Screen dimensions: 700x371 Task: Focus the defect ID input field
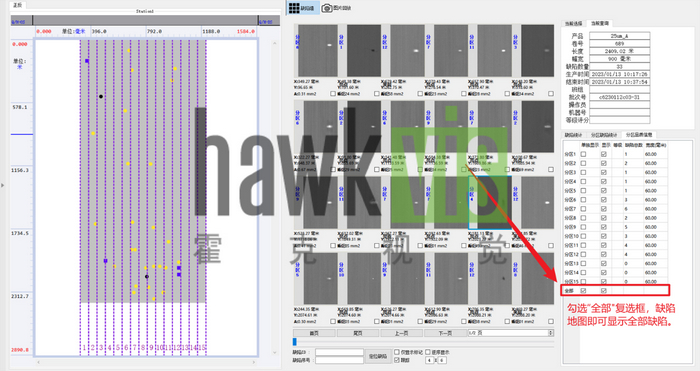coord(339,352)
